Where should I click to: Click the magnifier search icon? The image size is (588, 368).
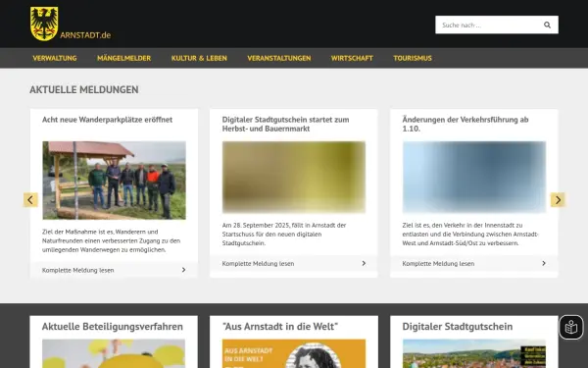click(x=547, y=25)
